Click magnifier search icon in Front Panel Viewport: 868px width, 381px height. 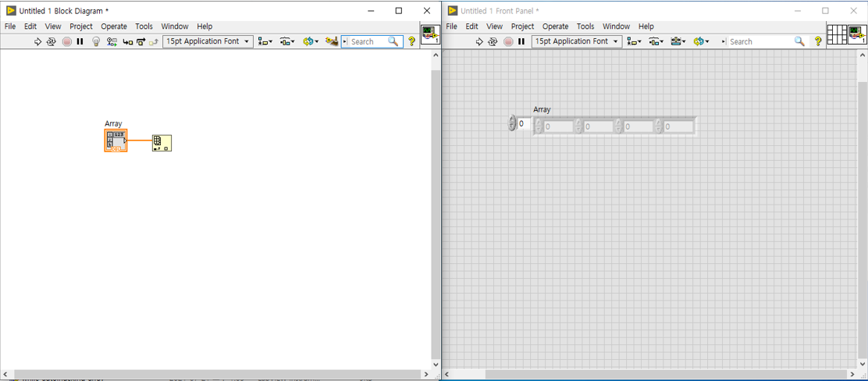tap(799, 41)
